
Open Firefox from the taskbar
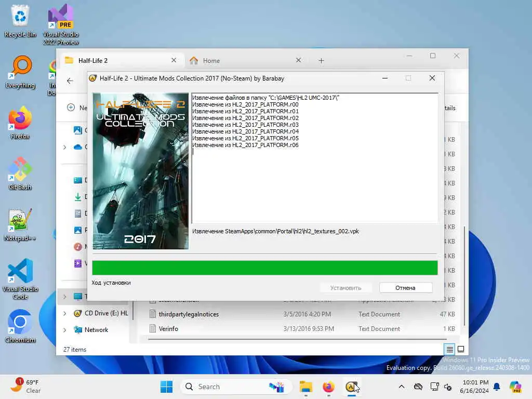pos(328,387)
